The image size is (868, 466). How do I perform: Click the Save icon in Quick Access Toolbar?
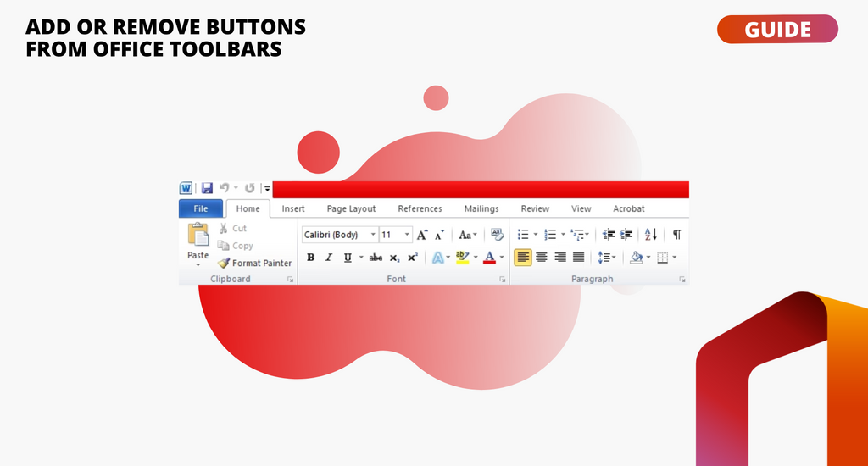click(x=207, y=188)
